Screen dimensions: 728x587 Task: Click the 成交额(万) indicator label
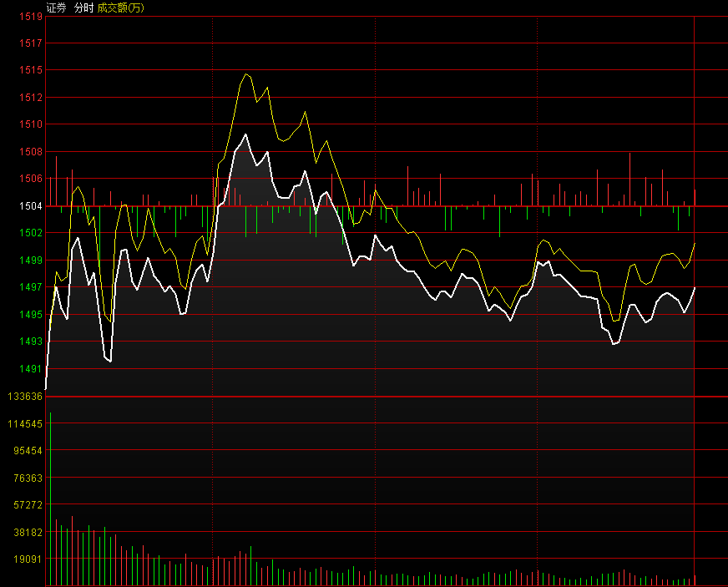pyautogui.click(x=121, y=8)
